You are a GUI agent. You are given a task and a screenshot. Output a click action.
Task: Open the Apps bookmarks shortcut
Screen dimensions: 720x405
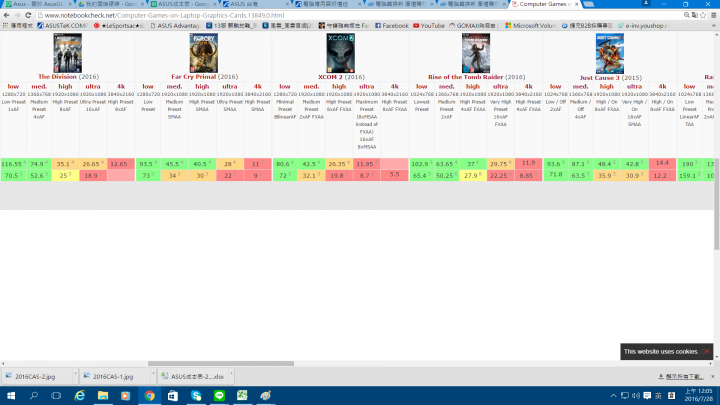(18, 26)
